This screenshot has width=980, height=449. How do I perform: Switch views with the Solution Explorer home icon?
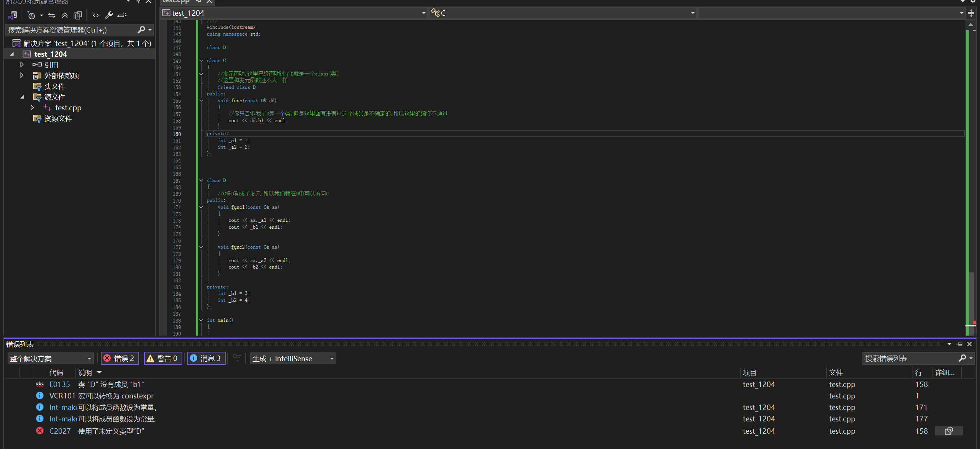(x=12, y=15)
